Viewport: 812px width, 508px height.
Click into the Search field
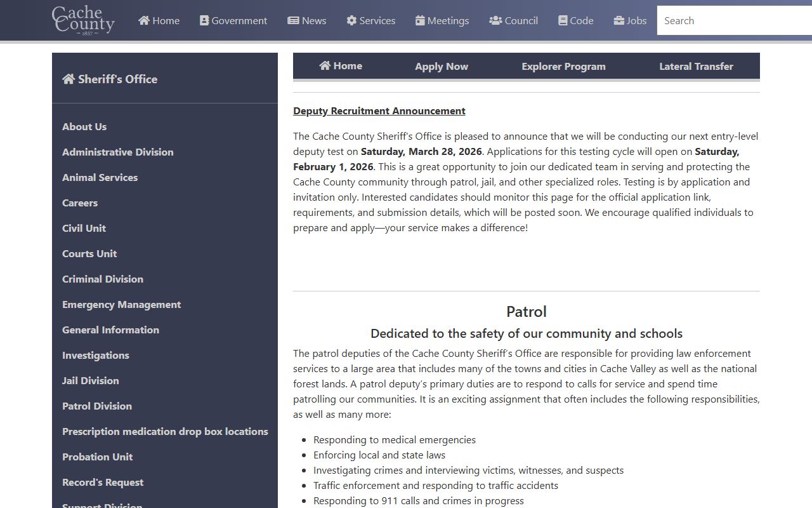(x=735, y=20)
